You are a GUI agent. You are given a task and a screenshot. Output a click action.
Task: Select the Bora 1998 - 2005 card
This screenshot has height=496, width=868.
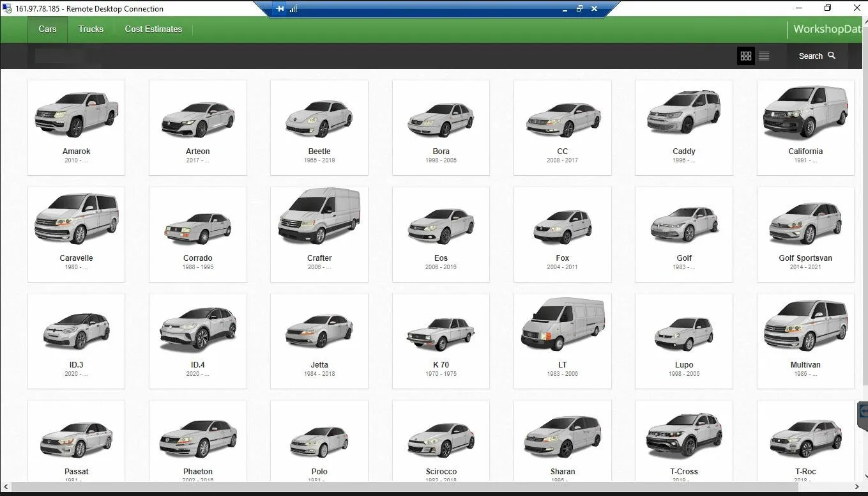point(441,127)
